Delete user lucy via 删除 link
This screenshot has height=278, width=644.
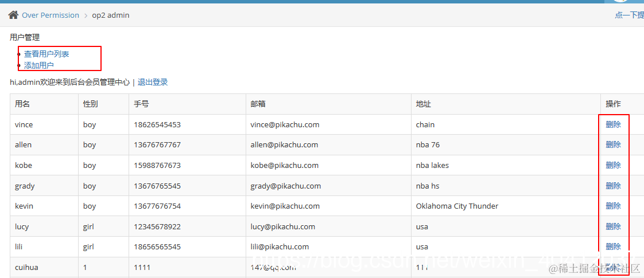coord(613,226)
